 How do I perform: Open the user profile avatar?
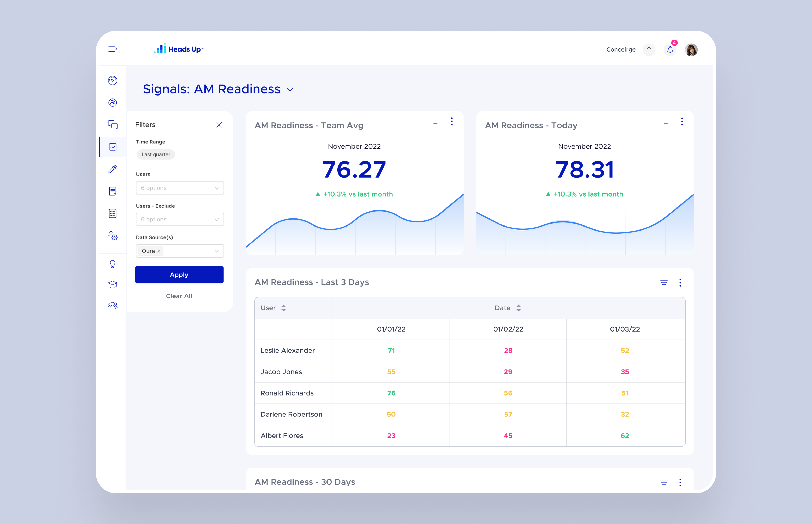[691, 50]
